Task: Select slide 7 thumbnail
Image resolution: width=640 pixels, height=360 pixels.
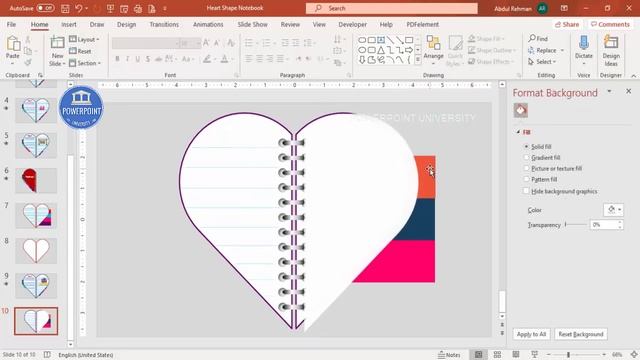Action: (x=36, y=216)
